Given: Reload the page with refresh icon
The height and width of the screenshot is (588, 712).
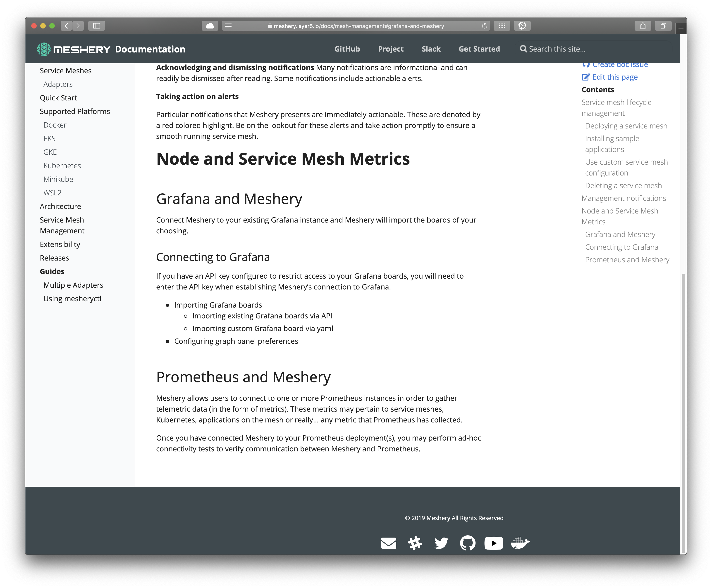Looking at the screenshot, I should (484, 26).
